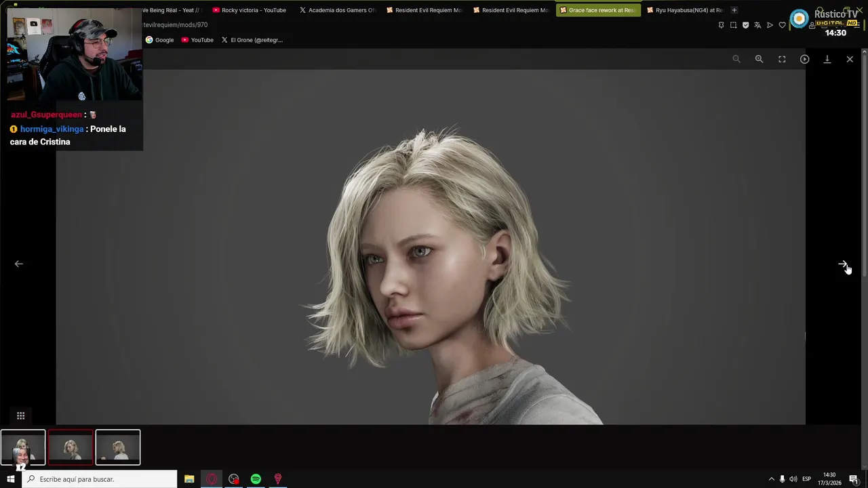Switch to the second Resident Evil Requiem tab
868x488 pixels.
click(511, 10)
